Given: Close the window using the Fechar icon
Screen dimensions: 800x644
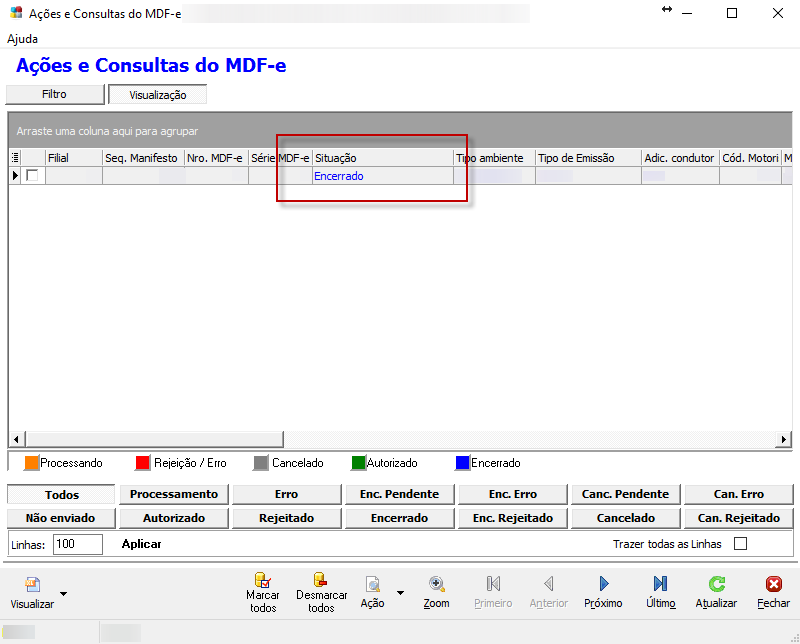Looking at the screenshot, I should point(772,584).
